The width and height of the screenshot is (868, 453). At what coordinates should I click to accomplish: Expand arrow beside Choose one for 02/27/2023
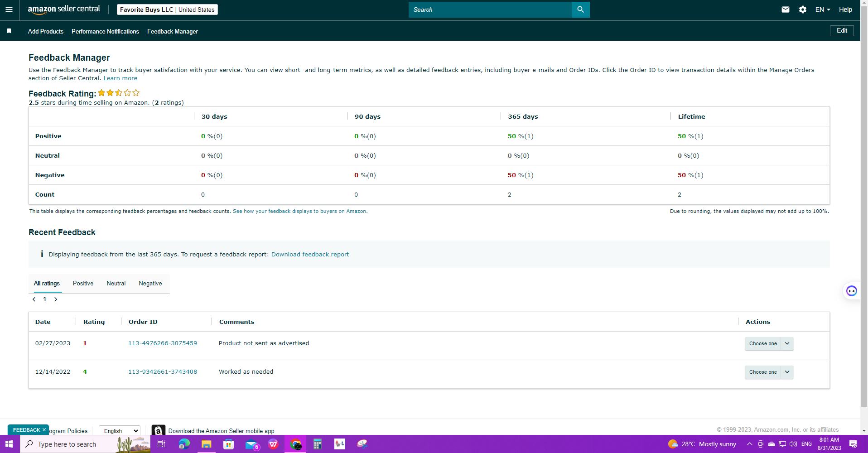[x=787, y=343]
